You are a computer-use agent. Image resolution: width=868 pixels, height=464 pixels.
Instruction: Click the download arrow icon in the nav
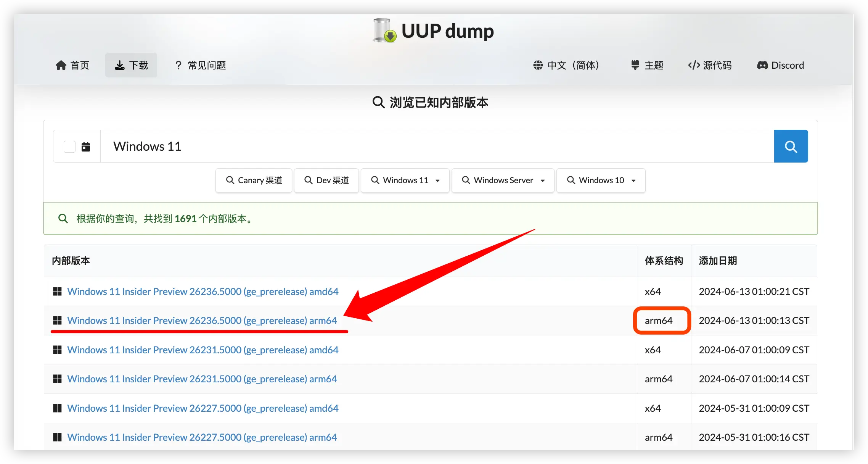click(x=120, y=65)
